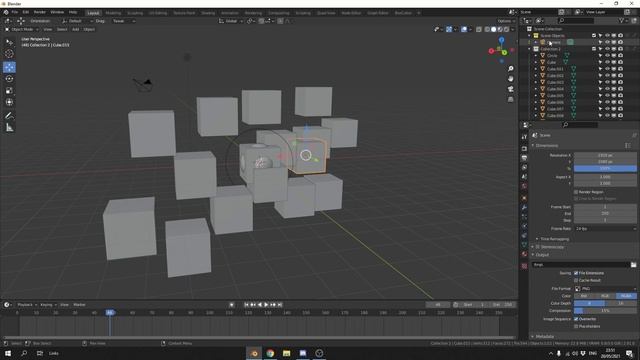Enable the Placeholders checkbox
The height and width of the screenshot is (360, 640).
tap(576, 327)
